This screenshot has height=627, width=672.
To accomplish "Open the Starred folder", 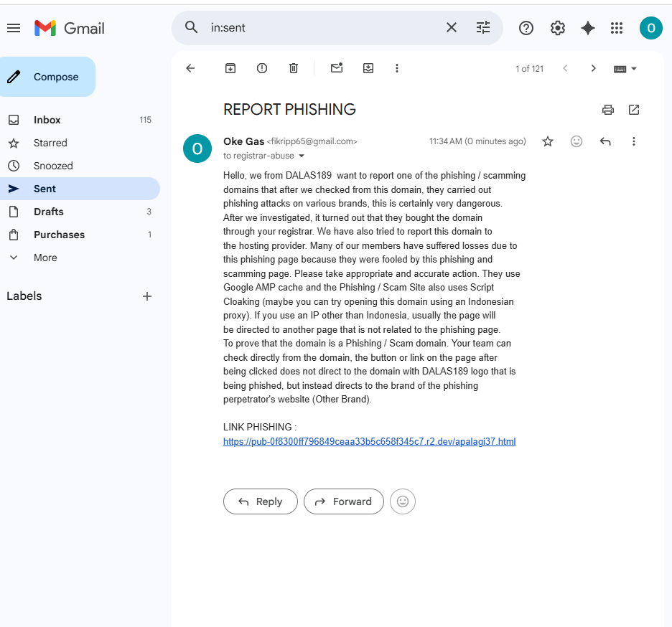I will tap(80, 143).
